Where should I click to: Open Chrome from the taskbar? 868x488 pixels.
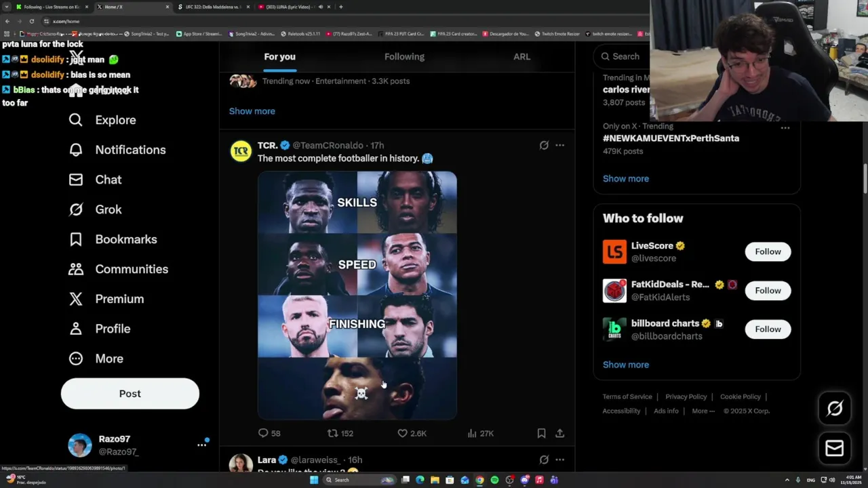point(479,480)
